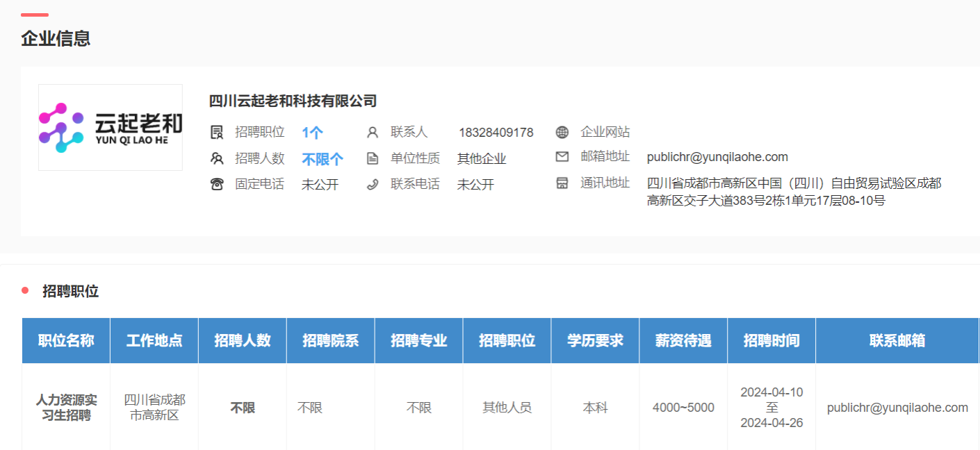Click the 联系人 person icon
Screen dimensions: 980x450
373,132
